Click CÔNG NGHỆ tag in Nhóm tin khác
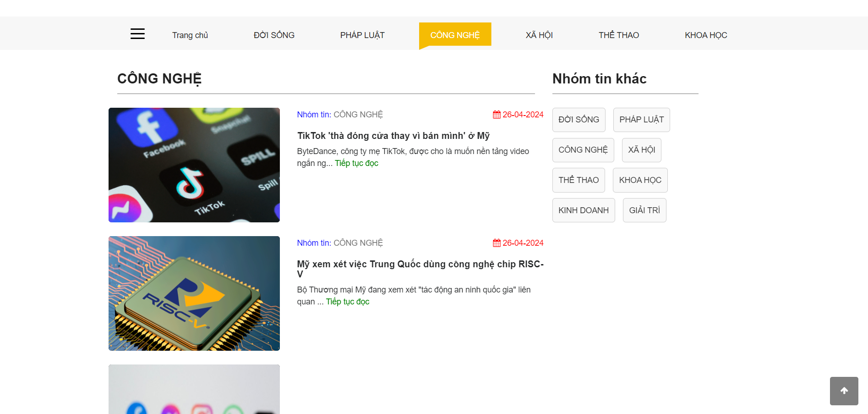Viewport: 868px width, 414px height. (583, 150)
